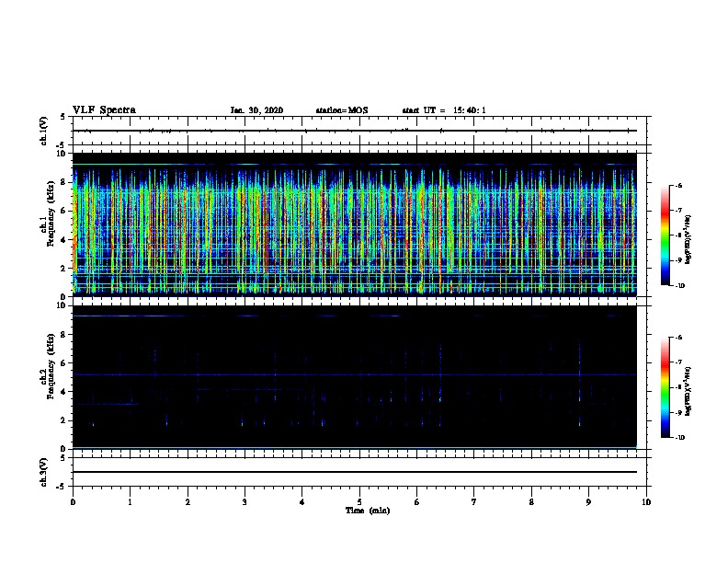Click the "VLF Spectra" plot title
Viewport: 728px width, 563px height.
click(104, 110)
